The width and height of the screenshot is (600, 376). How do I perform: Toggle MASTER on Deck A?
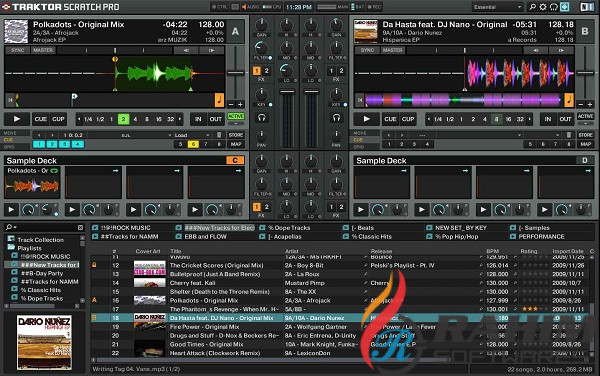pyautogui.click(x=43, y=50)
